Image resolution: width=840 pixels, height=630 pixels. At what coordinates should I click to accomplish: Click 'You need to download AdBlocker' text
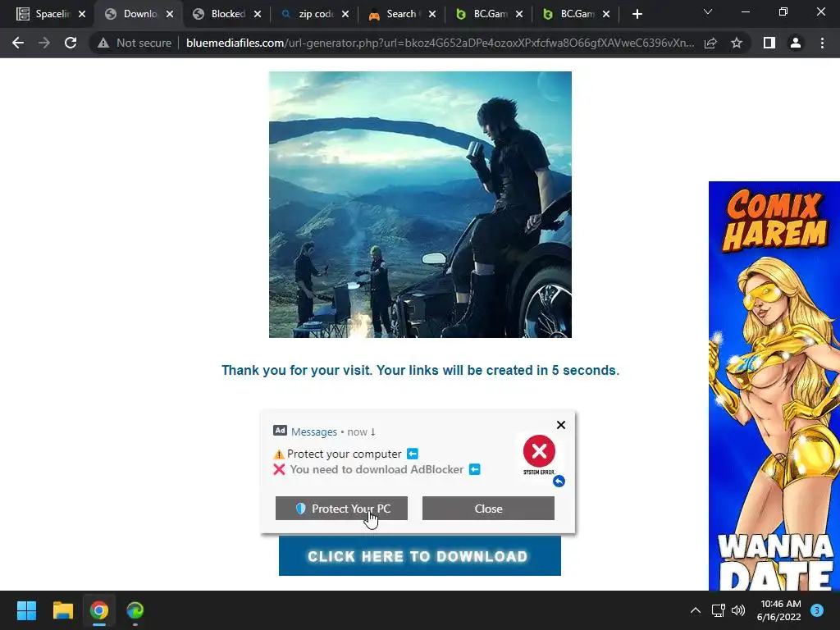377,469
